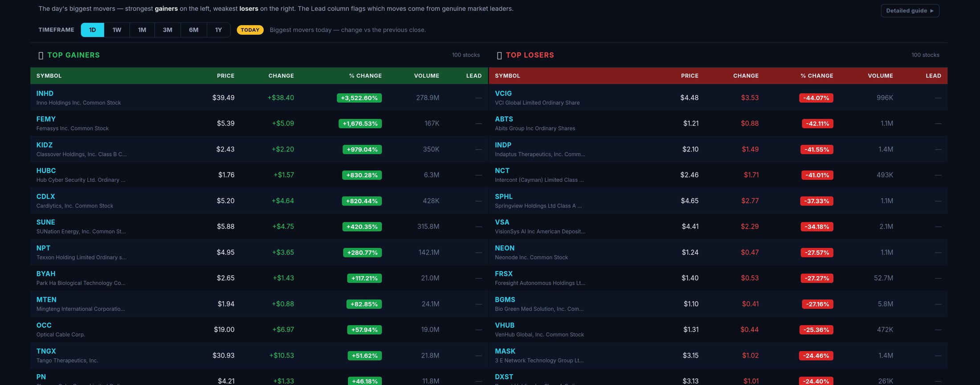The image size is (980, 385).
Task: Select the 1D timeframe tab
Action: click(92, 30)
